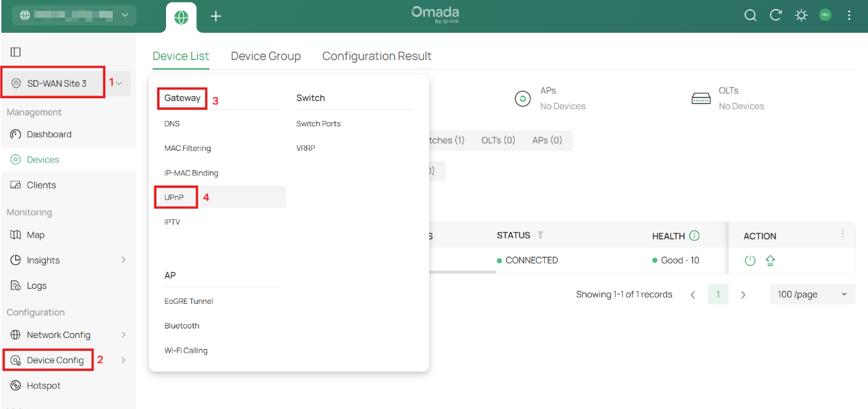Expand Network Config submenu arrow
Screen dimensions: 868x409
(x=124, y=335)
